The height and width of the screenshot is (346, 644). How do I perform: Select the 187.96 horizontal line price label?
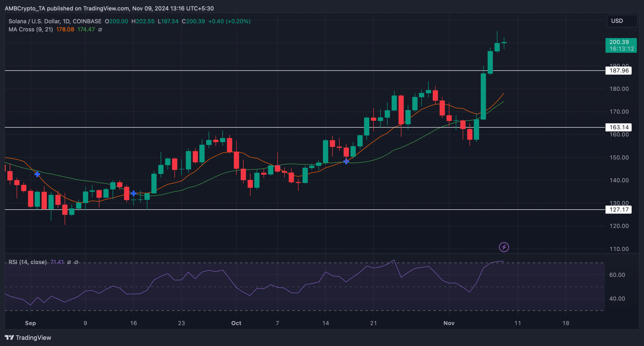[x=618, y=71]
